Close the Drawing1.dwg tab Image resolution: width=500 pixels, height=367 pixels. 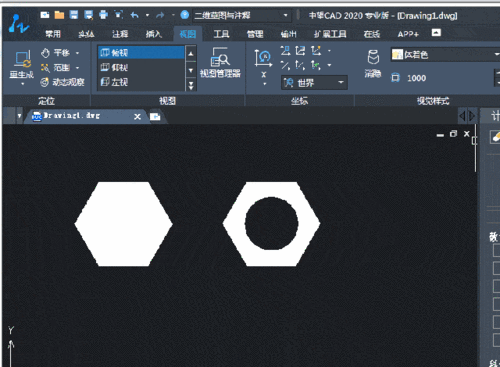tap(137, 117)
